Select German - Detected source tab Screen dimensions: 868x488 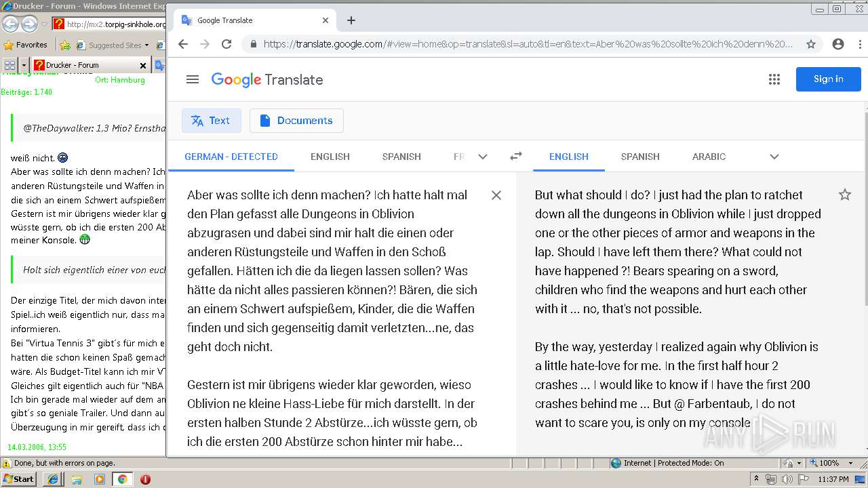click(x=231, y=157)
